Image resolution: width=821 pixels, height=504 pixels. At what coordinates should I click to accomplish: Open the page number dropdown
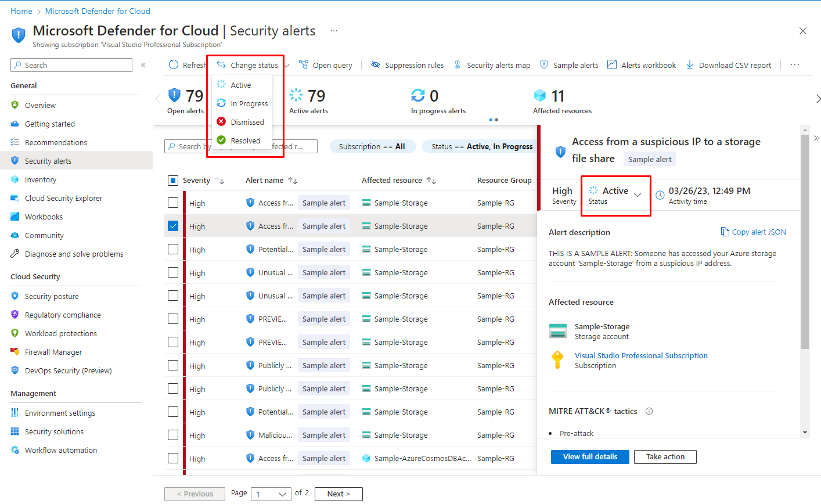(x=271, y=494)
